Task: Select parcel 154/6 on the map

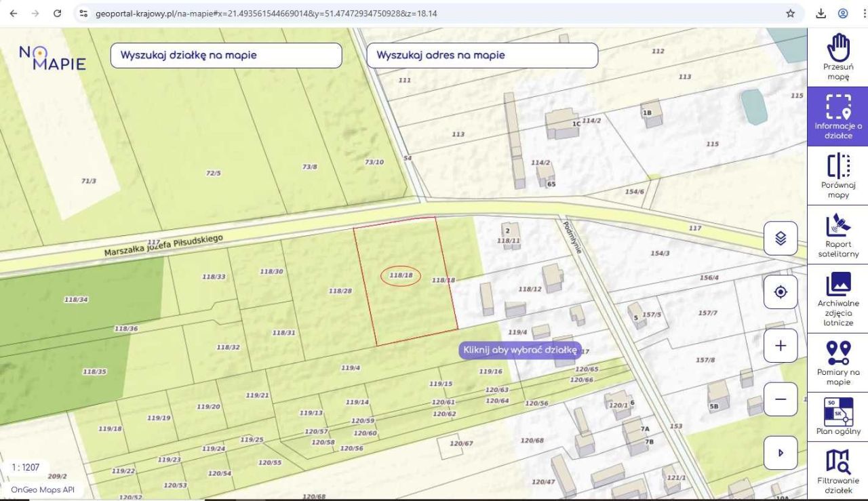Action: [635, 192]
